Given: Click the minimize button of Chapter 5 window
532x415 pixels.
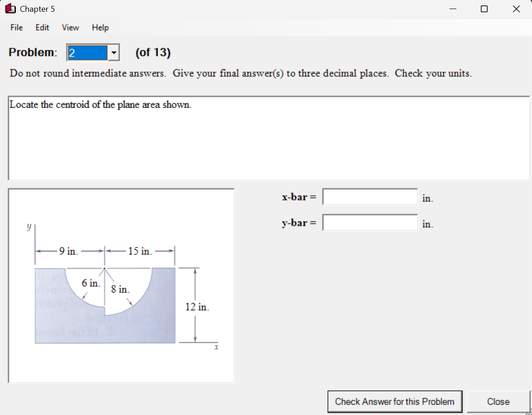Looking at the screenshot, I should pyautogui.click(x=453, y=9).
